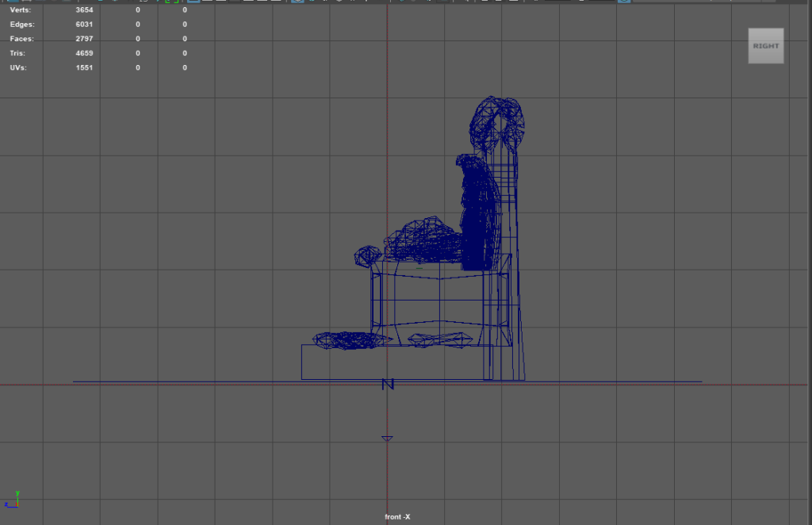
Task: Click the UV count value 1551
Action: click(x=84, y=67)
